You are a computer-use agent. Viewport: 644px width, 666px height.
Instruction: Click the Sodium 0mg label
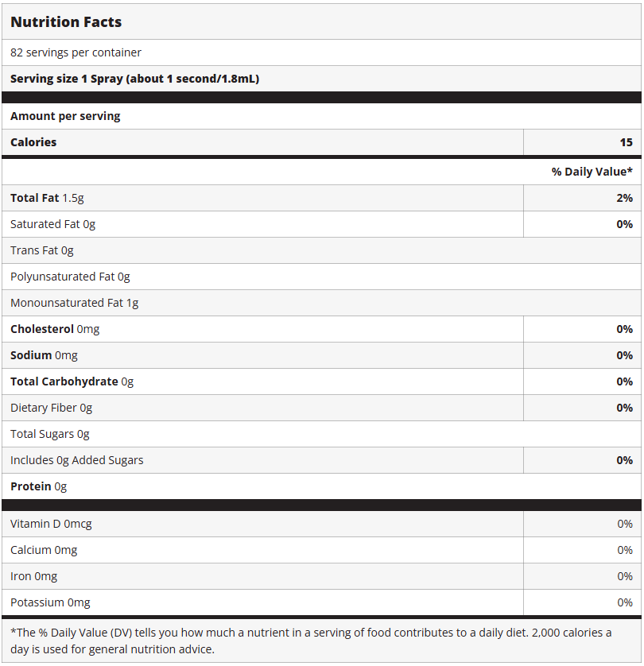(x=44, y=355)
